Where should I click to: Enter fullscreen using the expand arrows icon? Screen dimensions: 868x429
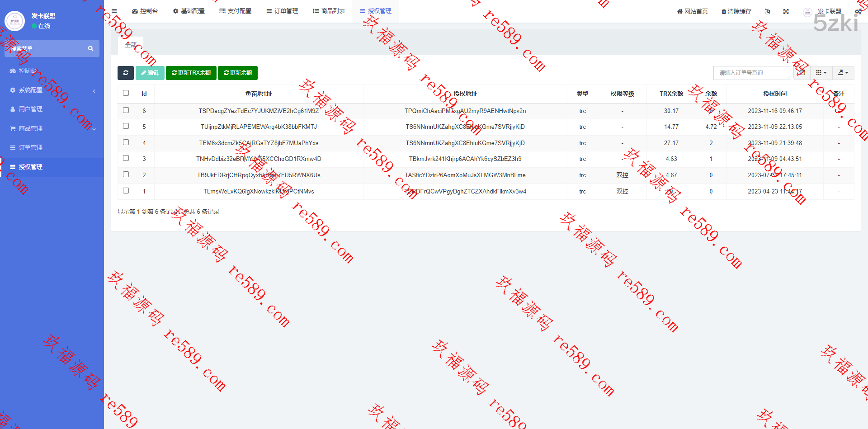(786, 12)
